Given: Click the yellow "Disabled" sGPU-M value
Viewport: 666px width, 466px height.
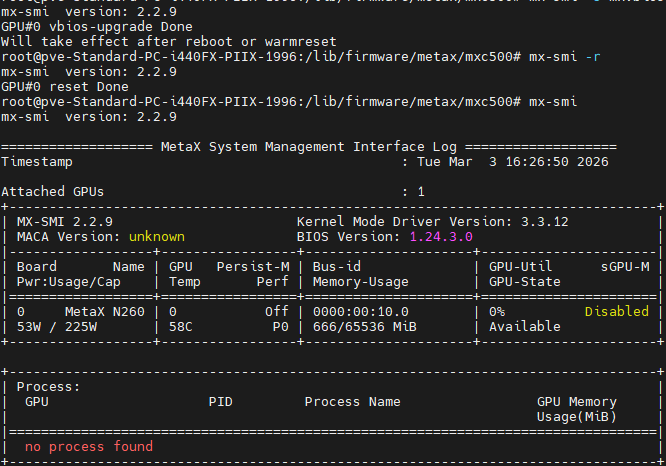Looking at the screenshot, I should pos(616,312).
